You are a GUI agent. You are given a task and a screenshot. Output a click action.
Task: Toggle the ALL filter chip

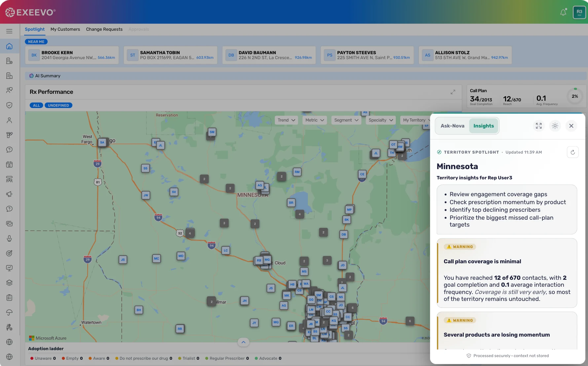click(36, 105)
